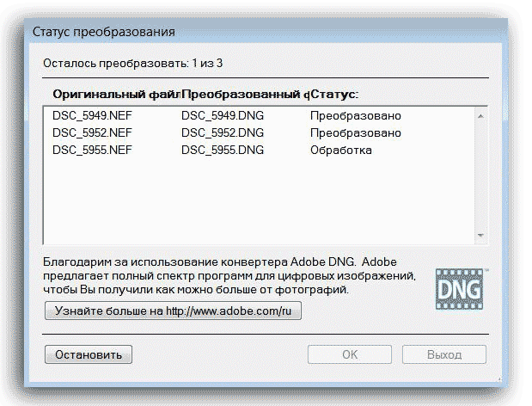Click the OK button

point(350,354)
